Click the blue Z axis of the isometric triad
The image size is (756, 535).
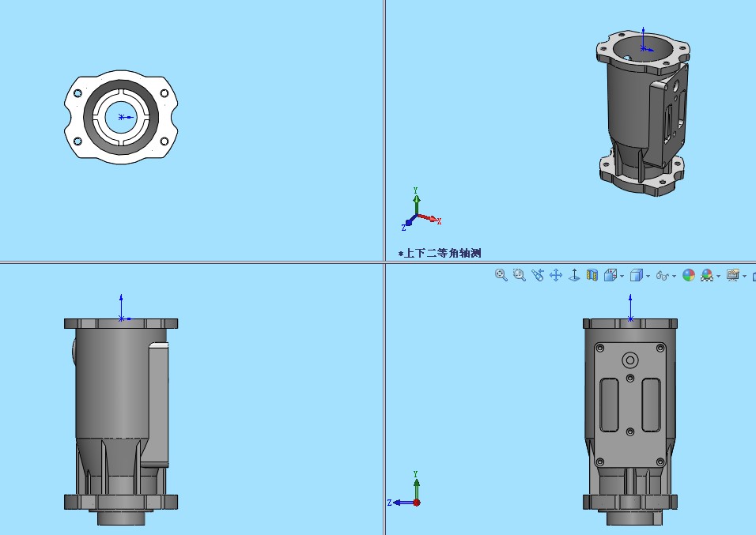point(409,222)
